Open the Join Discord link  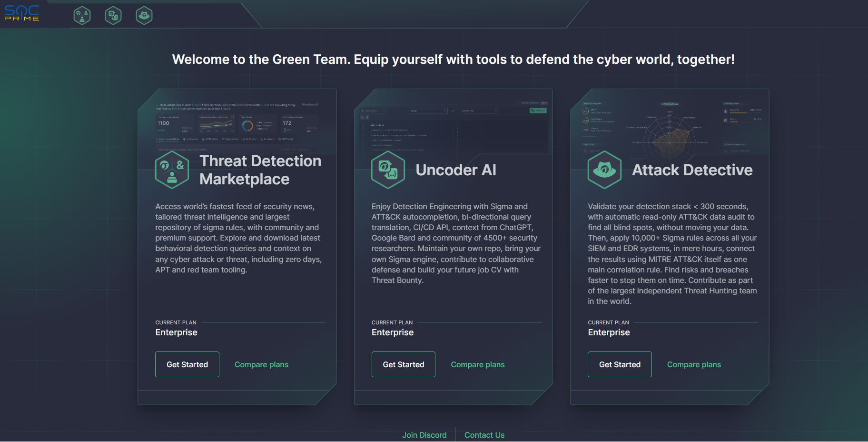(424, 435)
